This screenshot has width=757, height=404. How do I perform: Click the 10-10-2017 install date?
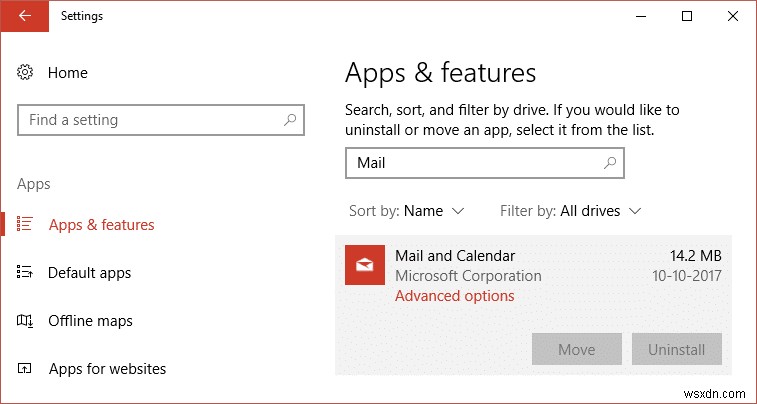[x=687, y=276]
